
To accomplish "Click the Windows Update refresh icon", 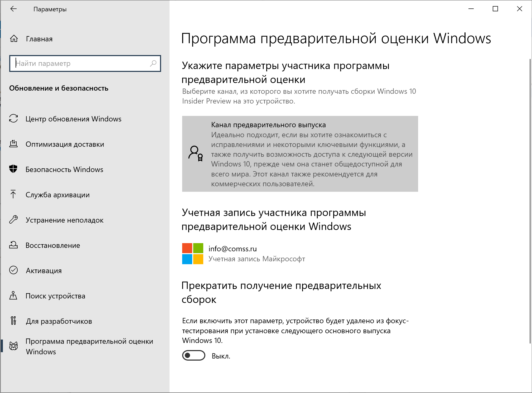I will [x=13, y=119].
